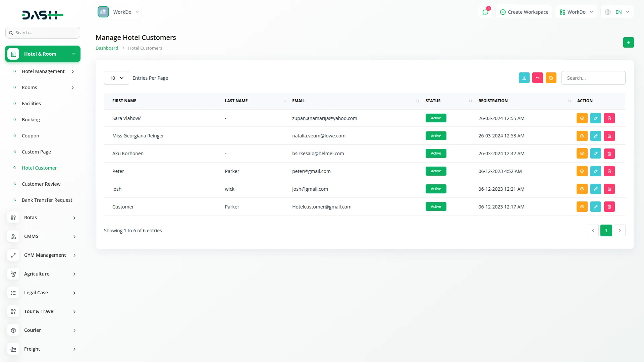Delete the josh wick customer row
This screenshot has width=644, height=362.
pos(609,189)
